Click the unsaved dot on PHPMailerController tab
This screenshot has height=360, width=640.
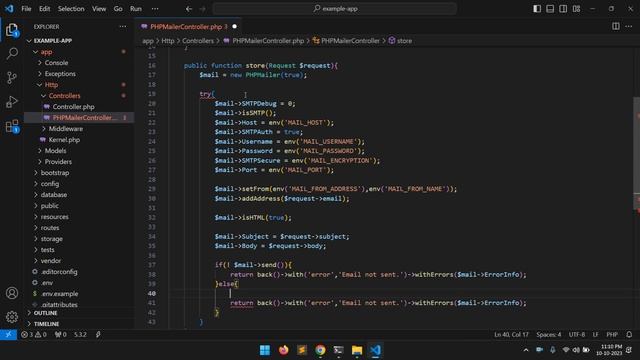coord(234,27)
